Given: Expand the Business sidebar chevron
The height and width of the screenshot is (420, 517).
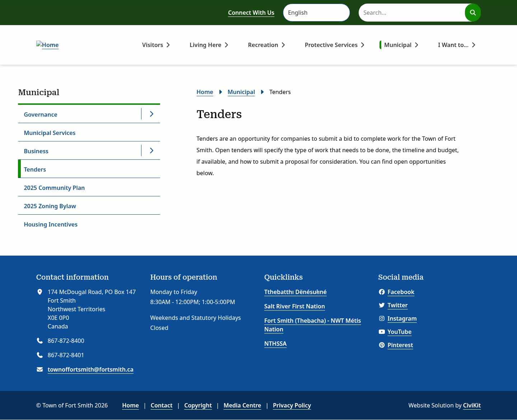Looking at the screenshot, I should point(151,150).
